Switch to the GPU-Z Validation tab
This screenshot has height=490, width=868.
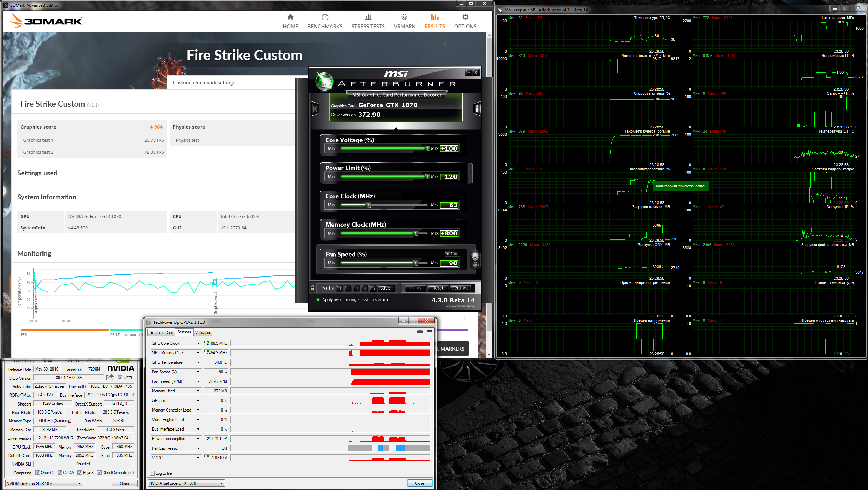coord(203,332)
